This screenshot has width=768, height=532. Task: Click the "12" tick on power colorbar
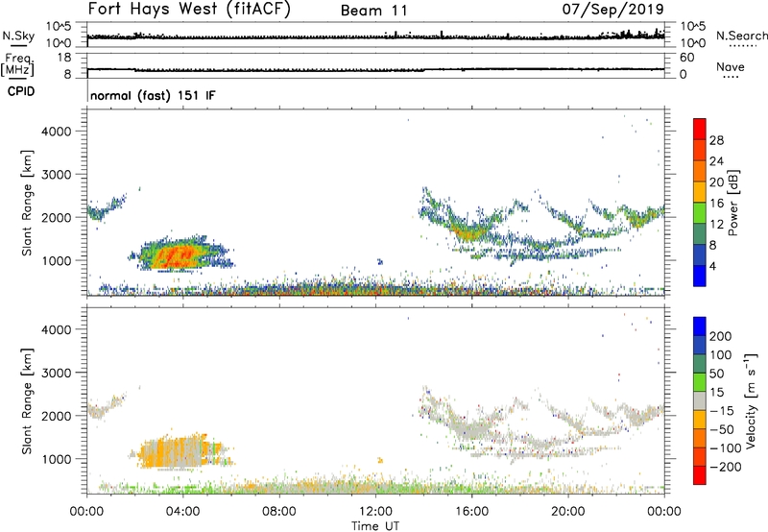716,225
